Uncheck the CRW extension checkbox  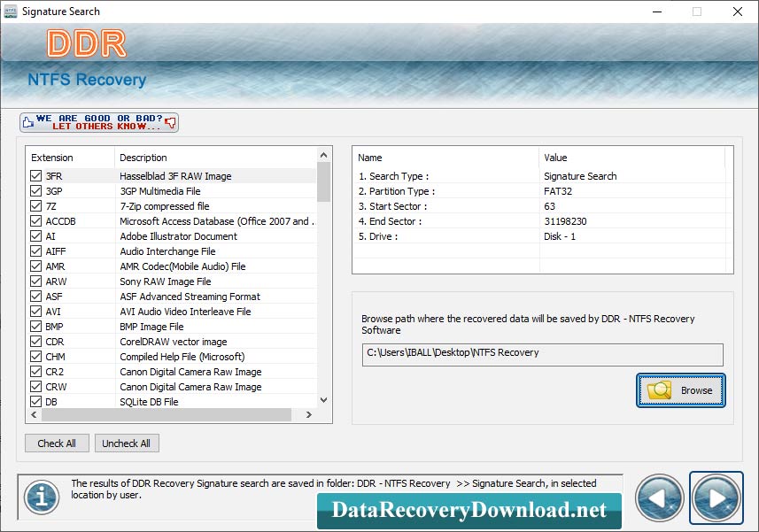click(x=35, y=387)
